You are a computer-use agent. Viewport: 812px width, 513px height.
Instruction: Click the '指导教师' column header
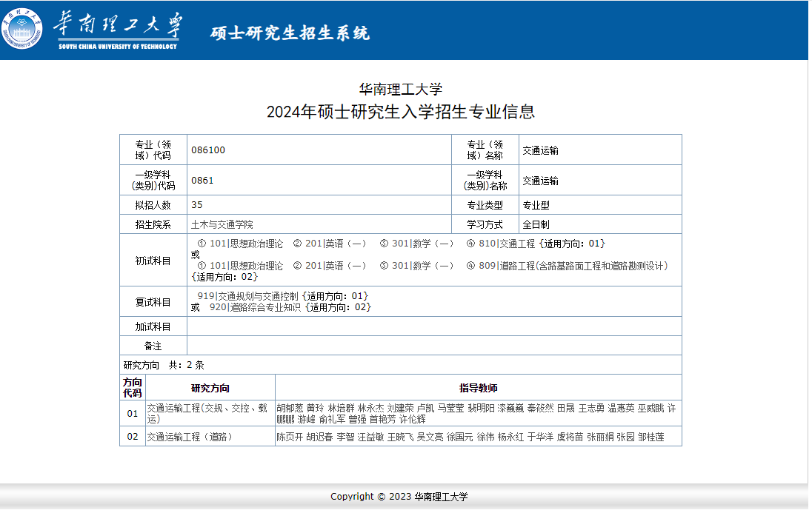[x=479, y=388]
